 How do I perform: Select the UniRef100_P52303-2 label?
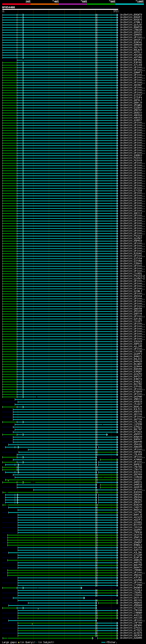click(x=132, y=276)
